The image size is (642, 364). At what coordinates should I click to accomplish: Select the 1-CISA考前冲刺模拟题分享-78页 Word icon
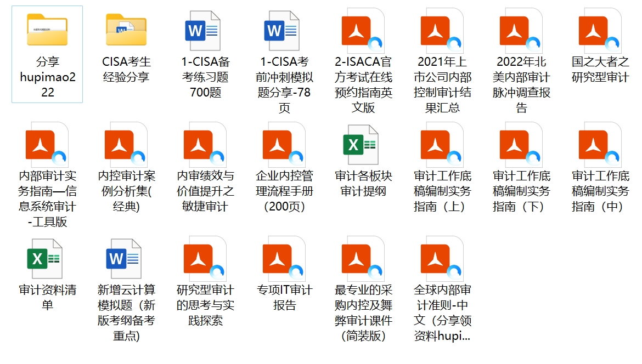tap(282, 31)
